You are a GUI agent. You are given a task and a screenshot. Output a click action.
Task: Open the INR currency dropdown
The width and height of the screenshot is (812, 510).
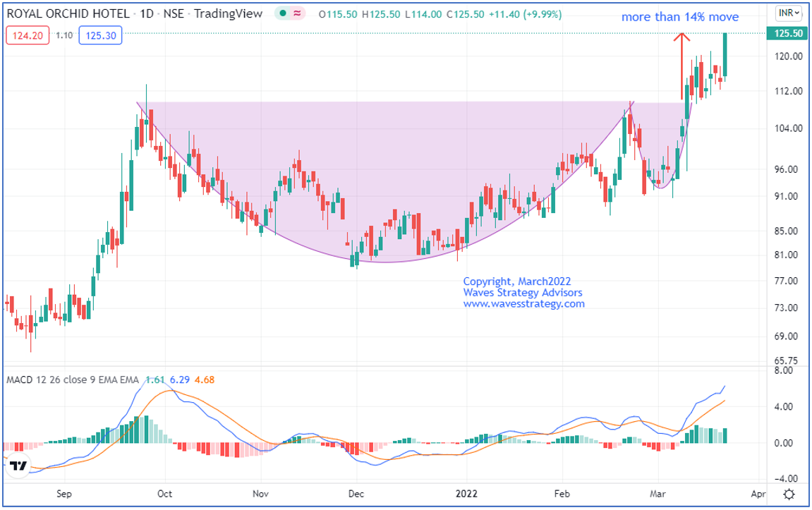[x=789, y=13]
